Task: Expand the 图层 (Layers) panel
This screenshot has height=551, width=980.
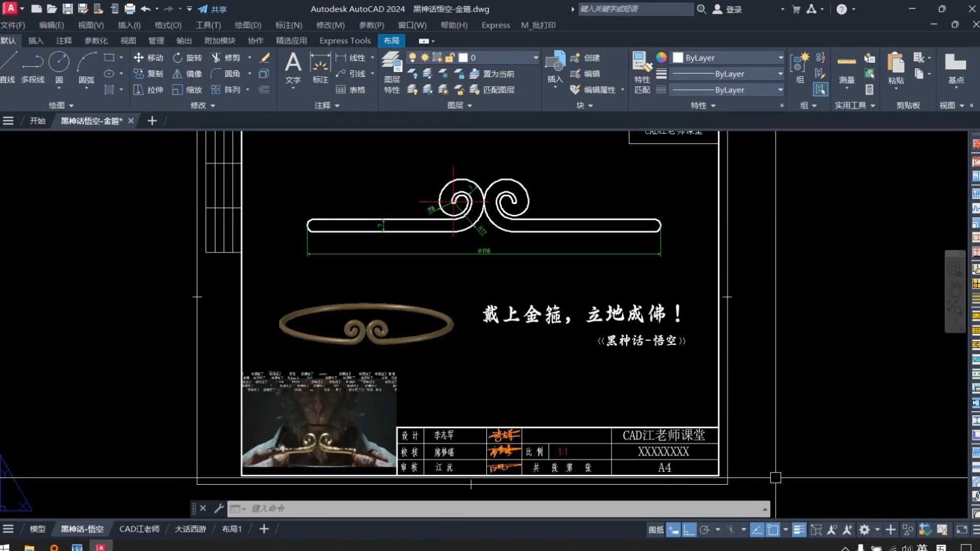Action: point(459,105)
